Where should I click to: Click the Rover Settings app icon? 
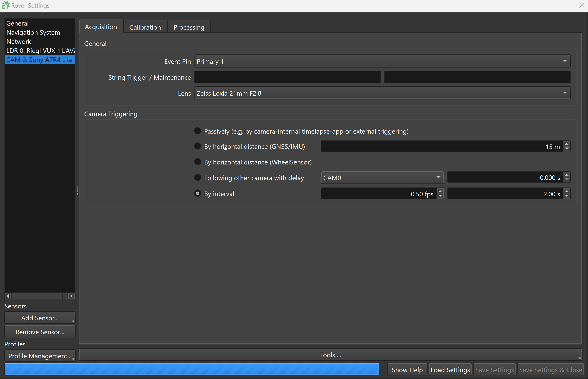tap(6, 5)
